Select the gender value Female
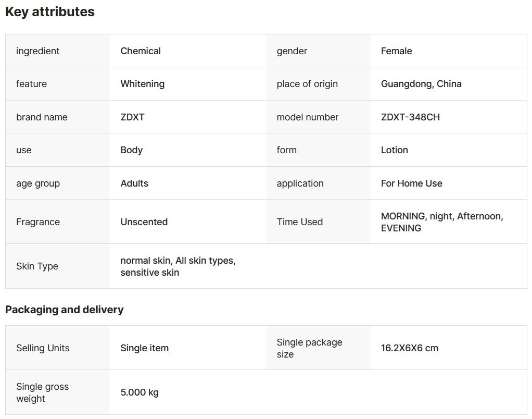 (x=396, y=51)
